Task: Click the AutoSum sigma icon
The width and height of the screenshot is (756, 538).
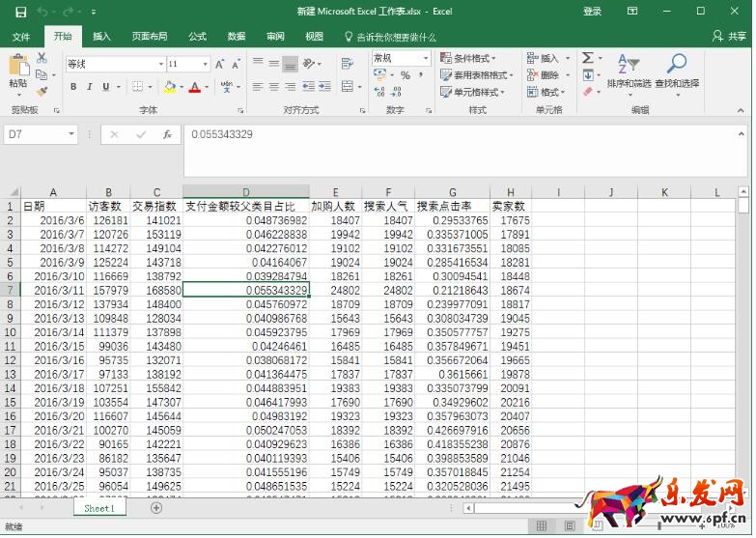Action: 587,58
